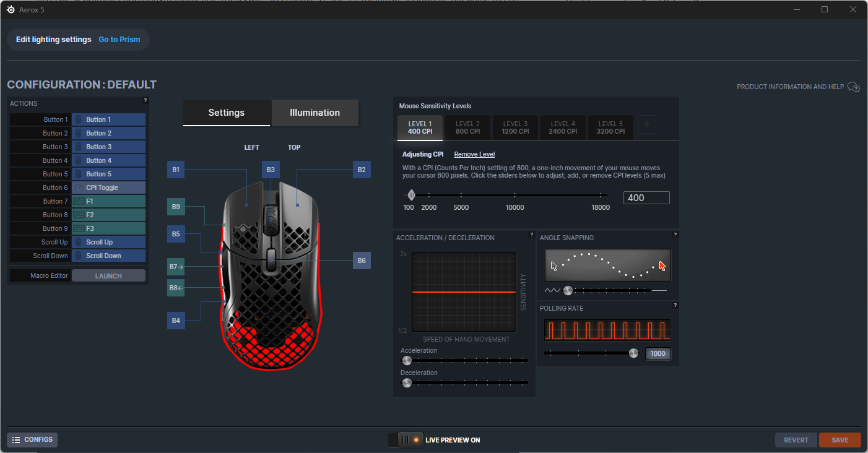This screenshot has width=868, height=453.
Task: Open Button 6 CPI Toggle dropdown
Action: point(108,188)
